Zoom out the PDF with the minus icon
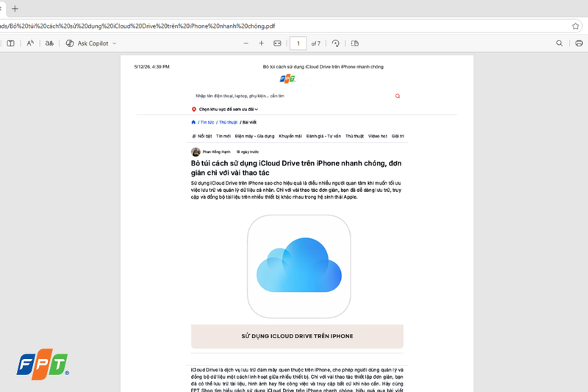The height and width of the screenshot is (392, 588). (x=246, y=43)
